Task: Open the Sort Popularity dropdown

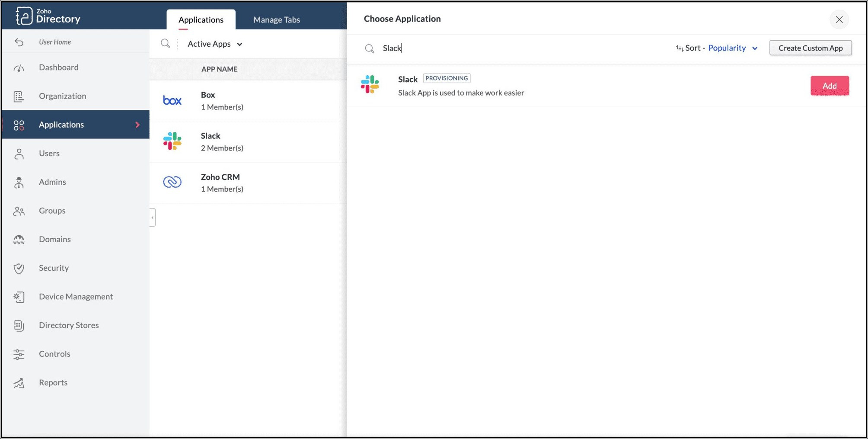Action: [733, 48]
